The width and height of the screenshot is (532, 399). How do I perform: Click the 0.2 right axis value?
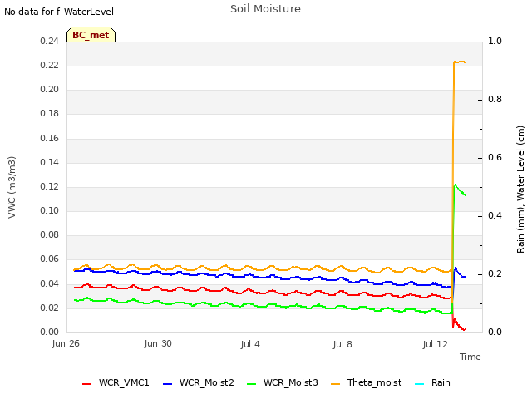(495, 274)
